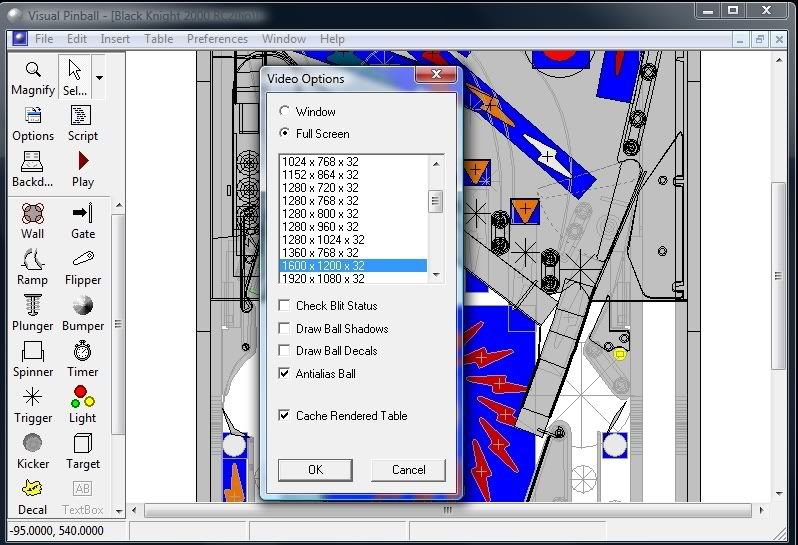Image resolution: width=798 pixels, height=545 pixels.
Task: Select the Magnify tool
Action: pyautogui.click(x=33, y=76)
